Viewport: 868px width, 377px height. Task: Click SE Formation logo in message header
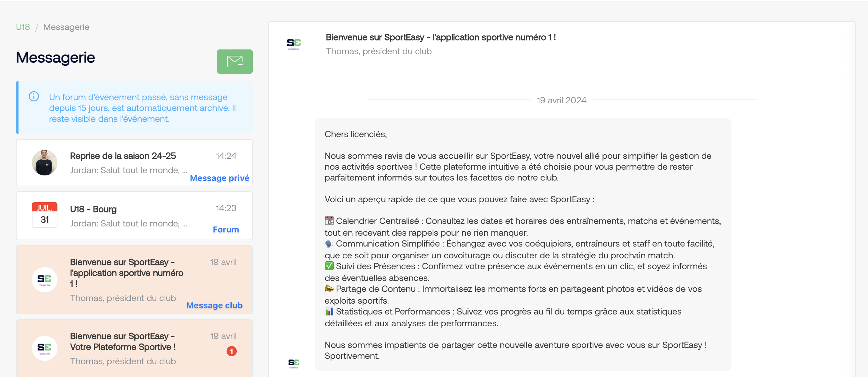point(294,44)
